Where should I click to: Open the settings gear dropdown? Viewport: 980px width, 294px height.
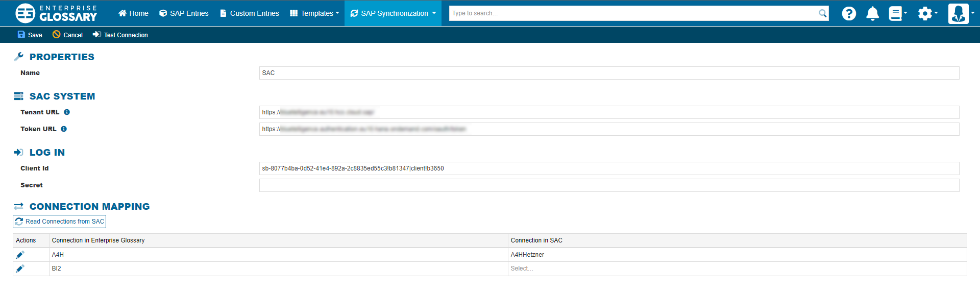tap(927, 13)
